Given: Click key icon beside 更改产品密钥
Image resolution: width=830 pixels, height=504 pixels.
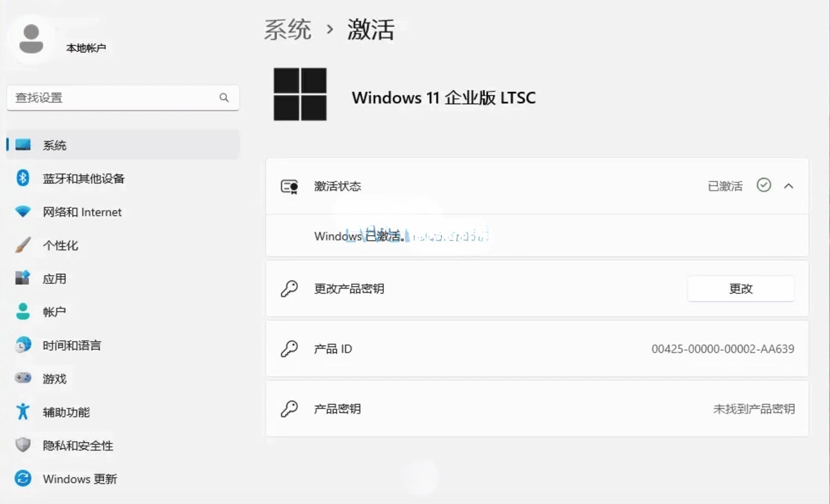Looking at the screenshot, I should (x=289, y=288).
